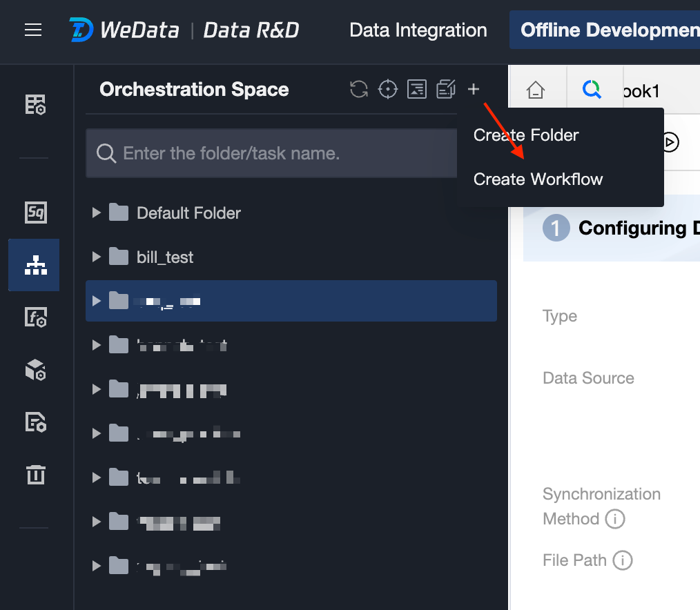The width and height of the screenshot is (700, 610).
Task: Choose Create Workflow from the menu
Action: tap(538, 179)
